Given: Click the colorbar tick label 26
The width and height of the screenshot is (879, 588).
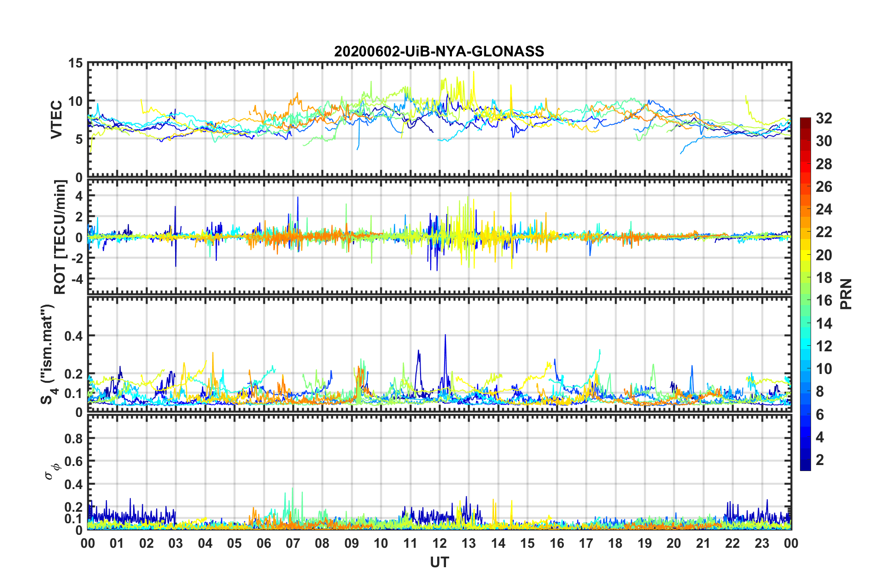Looking at the screenshot, I should (x=824, y=187).
